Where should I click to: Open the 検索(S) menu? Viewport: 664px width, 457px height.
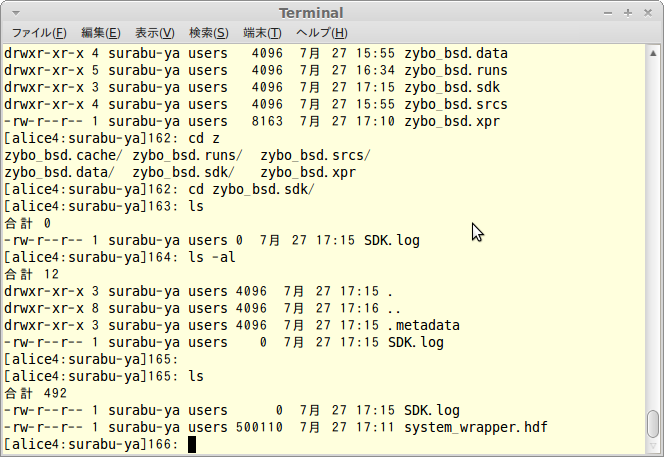[x=209, y=33]
